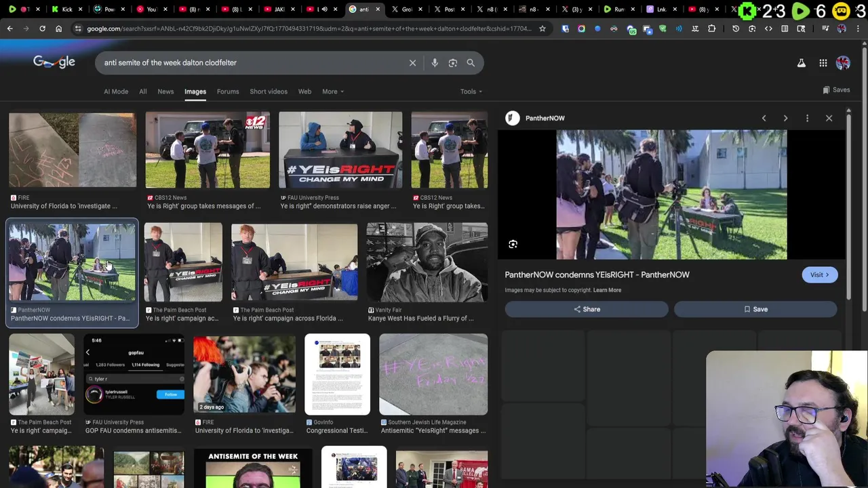Image resolution: width=868 pixels, height=488 pixels.
Task: Show next image in preview panel
Action: click(785, 118)
